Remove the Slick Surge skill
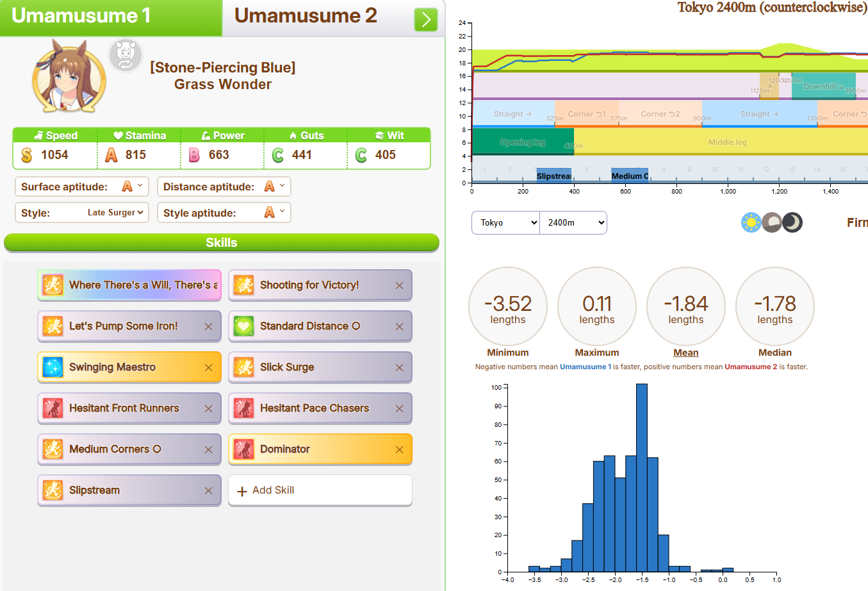Screen dimensions: 868x591 click(x=400, y=367)
